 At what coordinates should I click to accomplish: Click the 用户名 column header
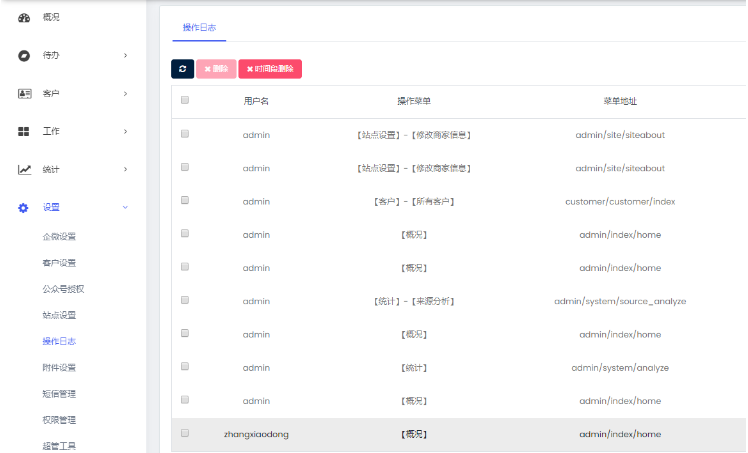(x=256, y=101)
